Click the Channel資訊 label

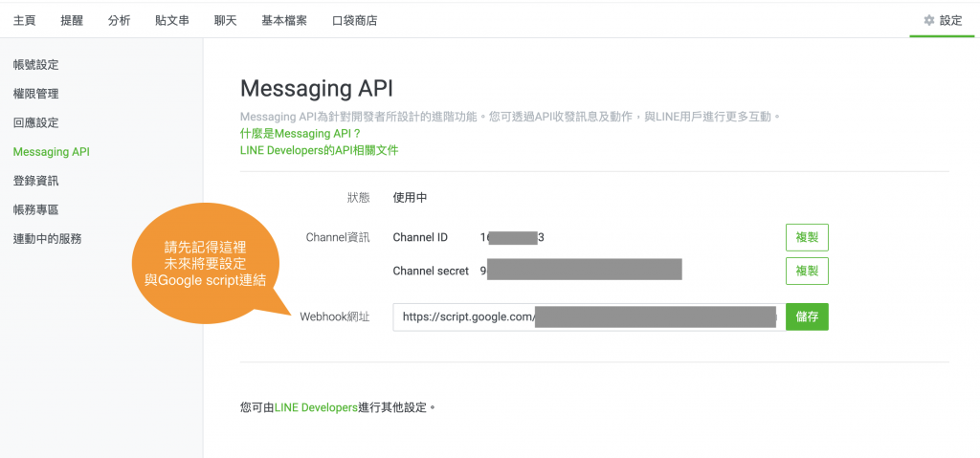[x=338, y=237]
